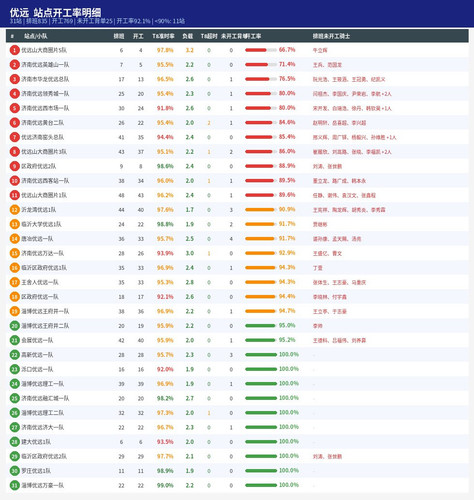
Task: Click the red rank badge number 9
Action: [14, 166]
